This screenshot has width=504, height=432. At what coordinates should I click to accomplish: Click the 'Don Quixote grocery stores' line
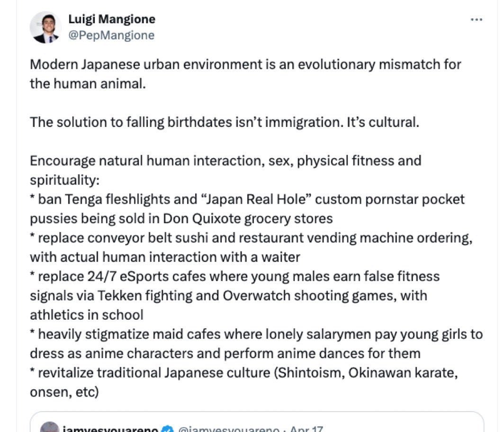click(x=181, y=219)
